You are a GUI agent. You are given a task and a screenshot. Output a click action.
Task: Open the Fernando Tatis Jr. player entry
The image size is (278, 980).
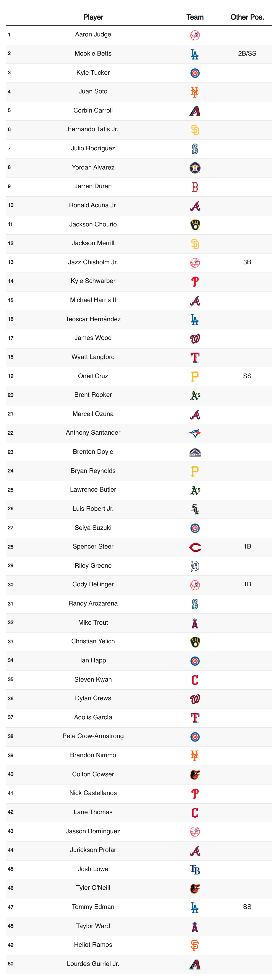pos(93,129)
